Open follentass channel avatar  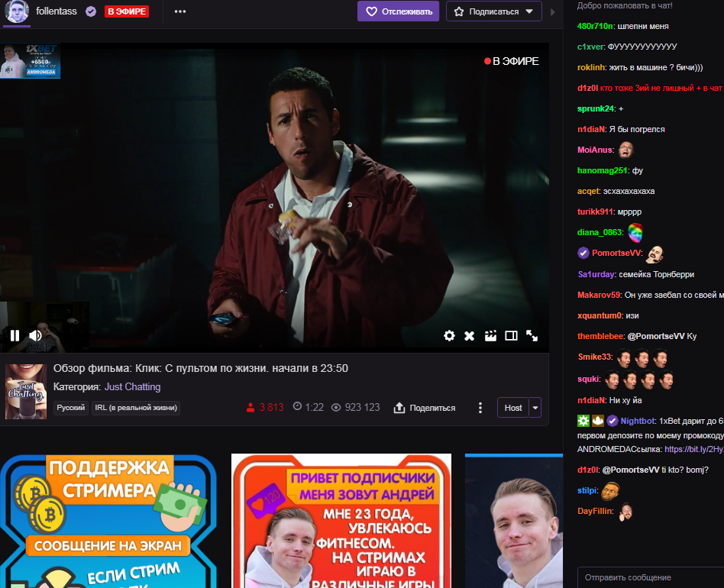[17, 11]
